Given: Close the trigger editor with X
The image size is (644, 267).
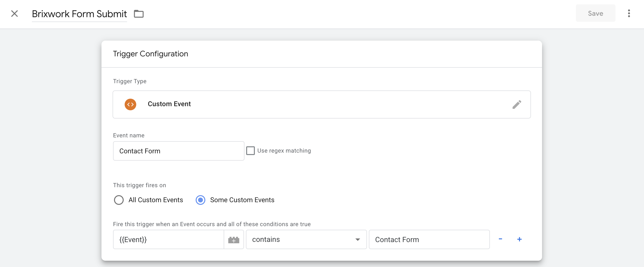Looking at the screenshot, I should pos(14,14).
